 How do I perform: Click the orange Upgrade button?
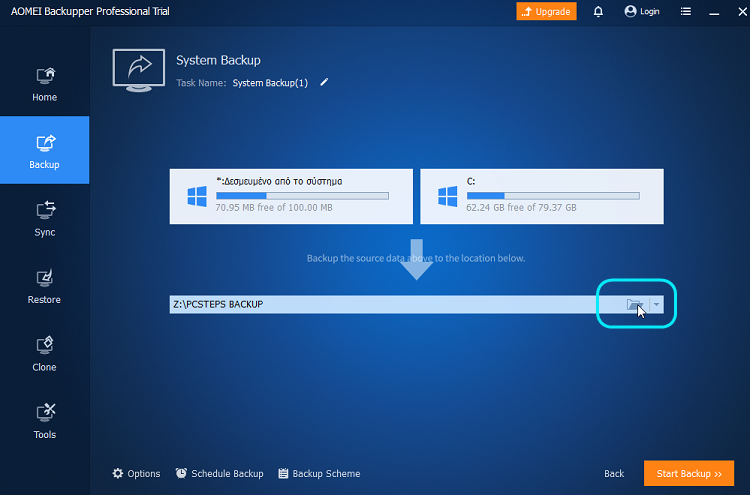[546, 11]
